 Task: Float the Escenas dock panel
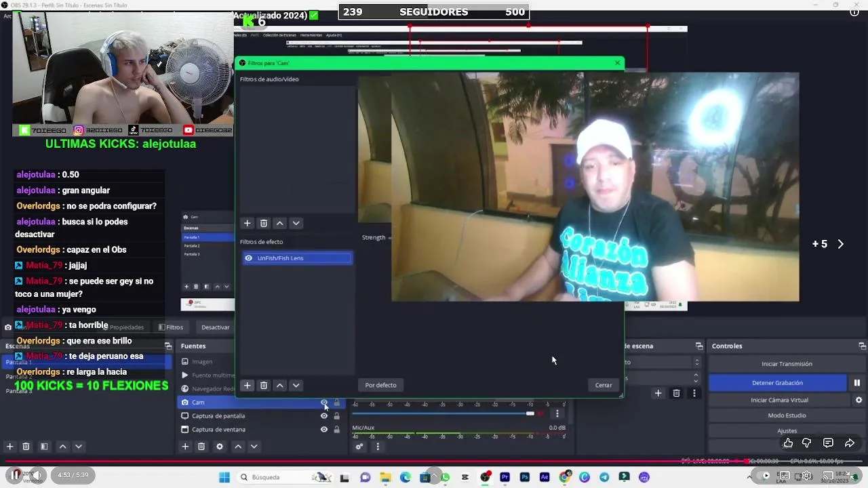tap(168, 346)
